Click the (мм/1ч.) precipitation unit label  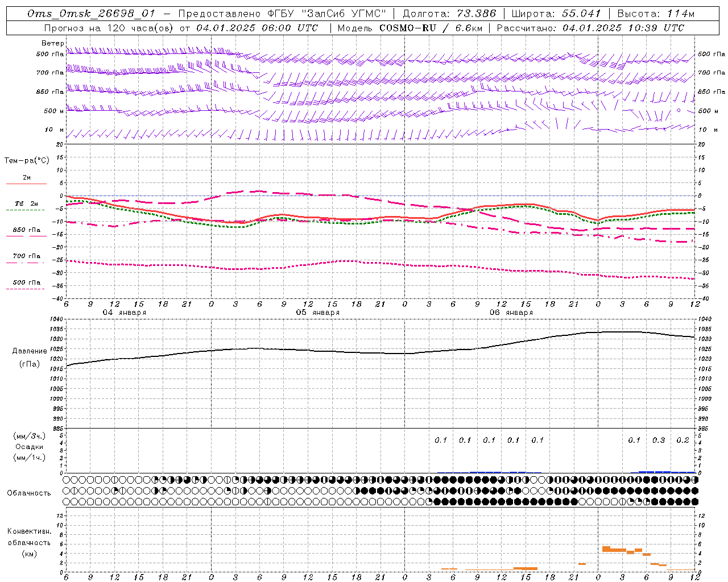click(30, 458)
